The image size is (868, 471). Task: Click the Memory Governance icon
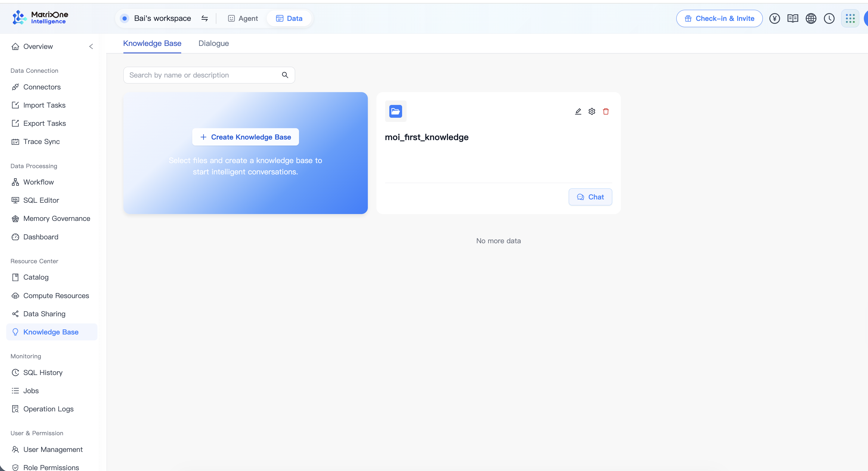(15, 219)
